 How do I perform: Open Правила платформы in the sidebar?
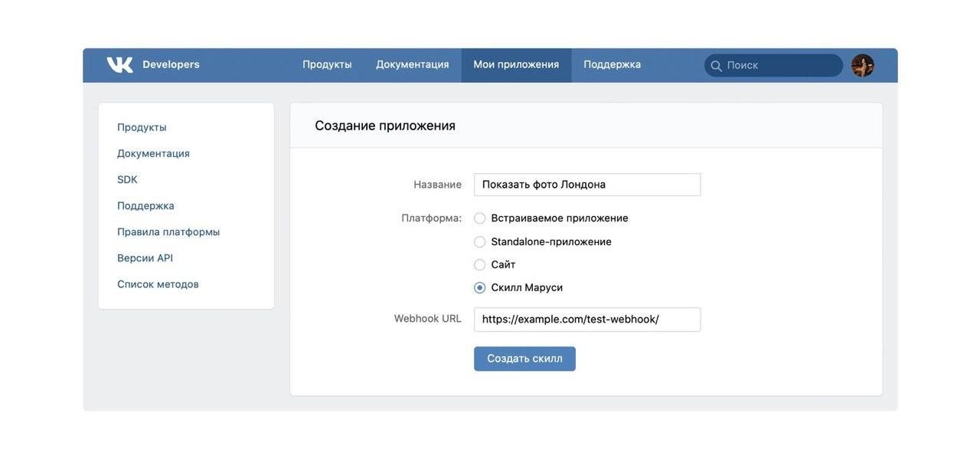(168, 232)
